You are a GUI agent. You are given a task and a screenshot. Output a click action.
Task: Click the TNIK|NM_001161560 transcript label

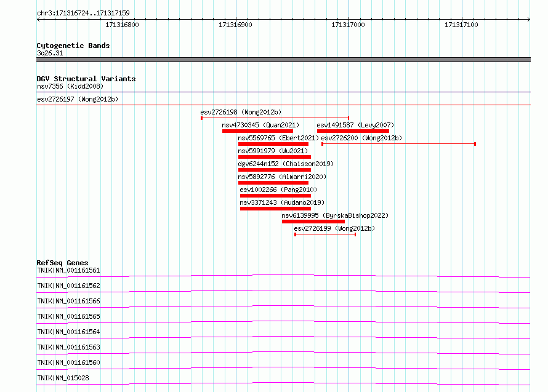pos(68,362)
